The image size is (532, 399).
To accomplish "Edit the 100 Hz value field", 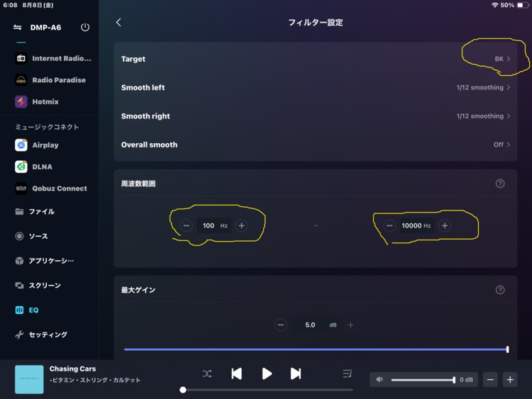I will [214, 225].
